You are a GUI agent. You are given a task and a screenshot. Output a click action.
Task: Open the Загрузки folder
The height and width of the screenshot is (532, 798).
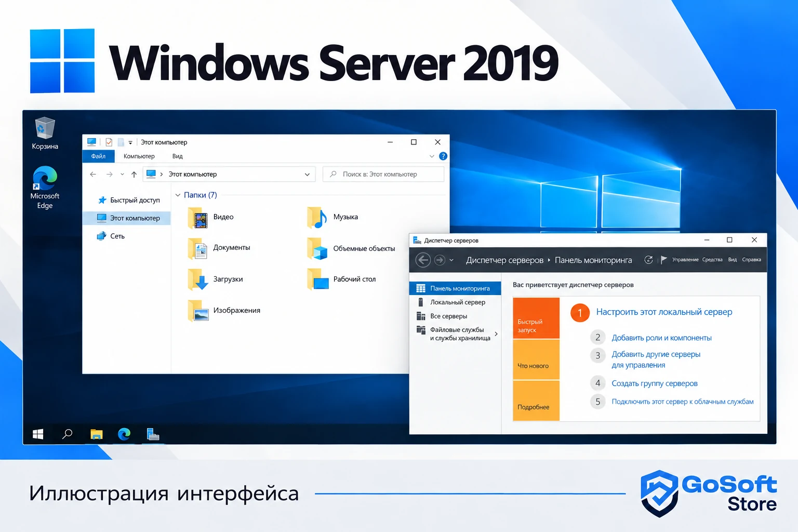[215, 279]
